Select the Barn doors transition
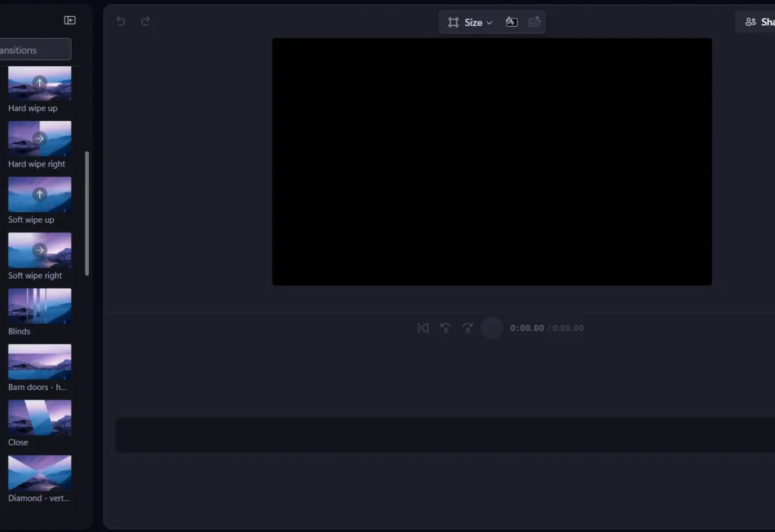 40,362
